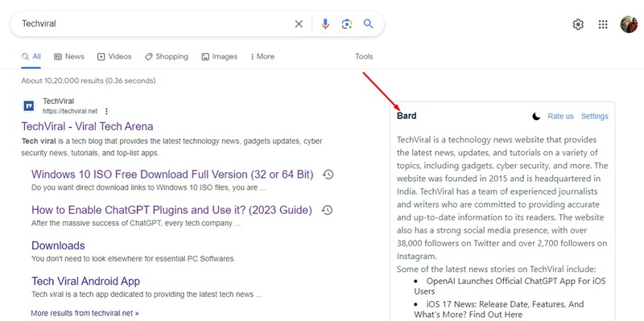Image resolution: width=644 pixels, height=321 pixels.
Task: Open the Google apps grid icon
Action: click(603, 25)
